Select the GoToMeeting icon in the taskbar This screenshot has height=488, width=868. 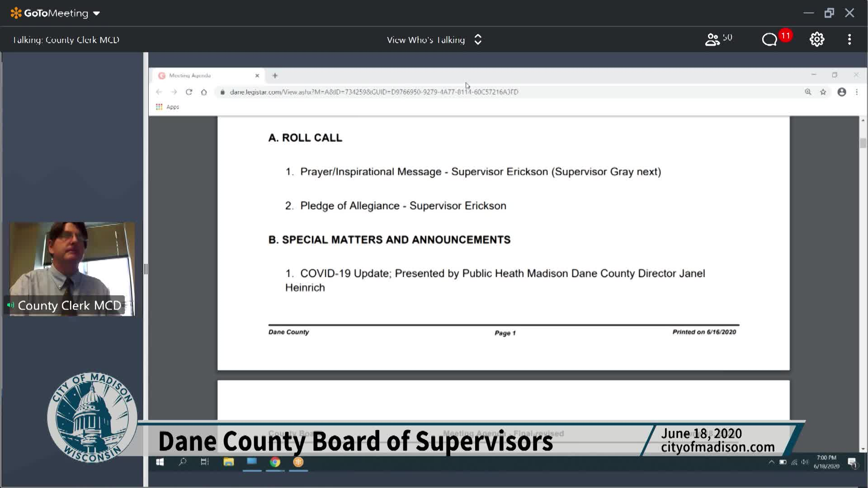(x=298, y=462)
